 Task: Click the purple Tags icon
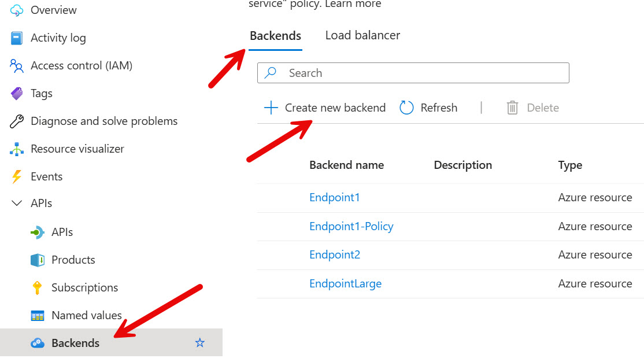(x=17, y=94)
